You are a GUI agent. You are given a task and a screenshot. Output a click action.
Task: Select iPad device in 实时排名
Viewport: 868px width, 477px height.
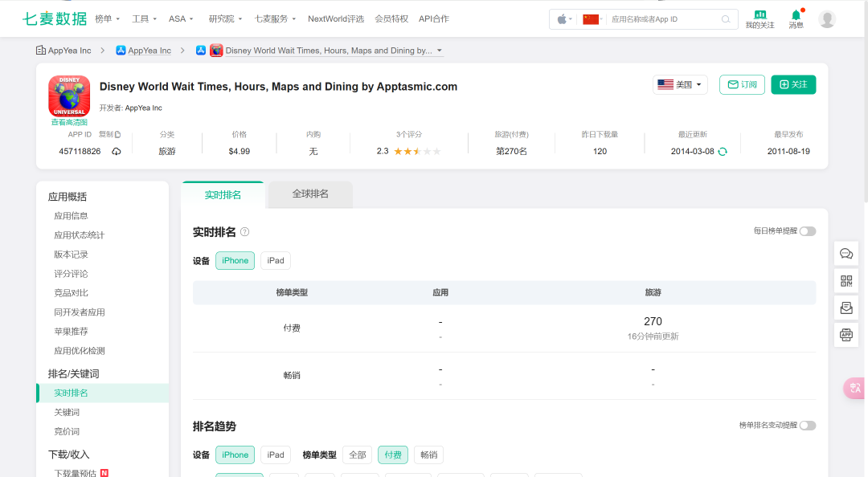pos(276,261)
